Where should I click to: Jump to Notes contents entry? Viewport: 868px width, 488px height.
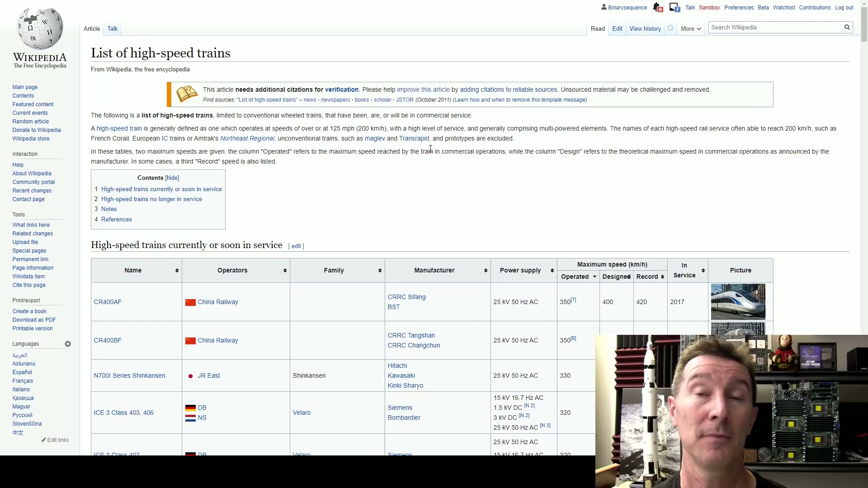point(109,209)
